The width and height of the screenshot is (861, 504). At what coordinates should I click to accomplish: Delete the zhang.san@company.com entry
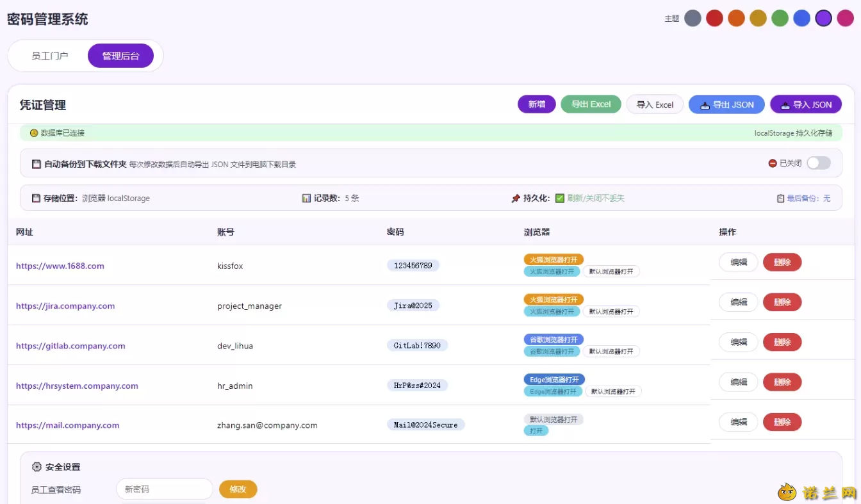(782, 422)
